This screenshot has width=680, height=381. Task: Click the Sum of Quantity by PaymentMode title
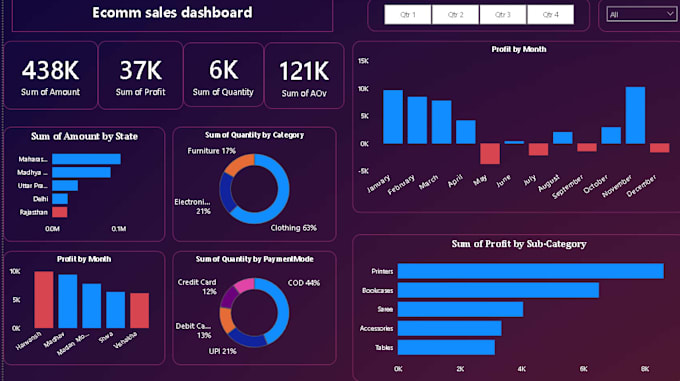pyautogui.click(x=255, y=259)
